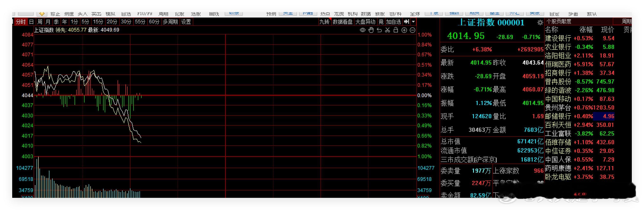Switch to the 5分 chart period
644x210 pixels.
(x=86, y=22)
